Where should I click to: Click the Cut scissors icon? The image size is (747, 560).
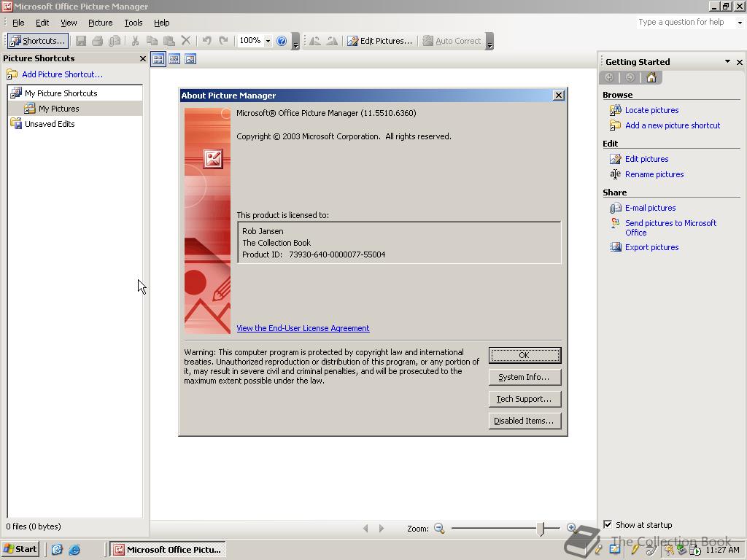[x=135, y=41]
